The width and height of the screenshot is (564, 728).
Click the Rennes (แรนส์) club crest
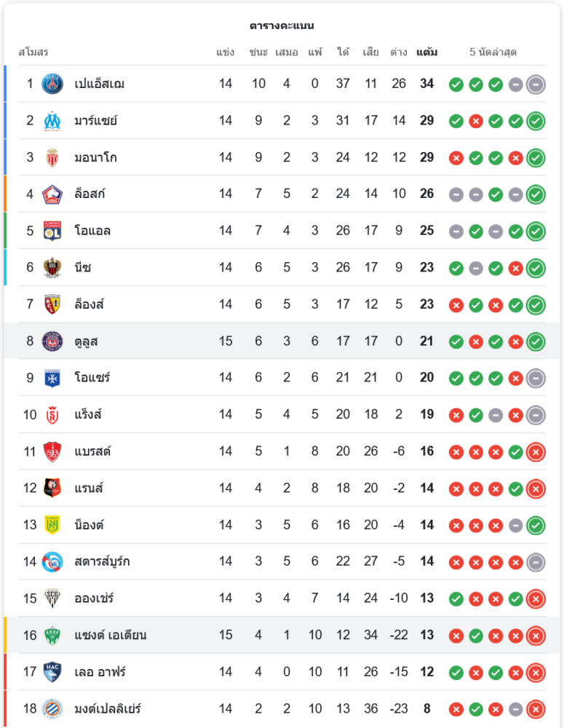point(52,488)
